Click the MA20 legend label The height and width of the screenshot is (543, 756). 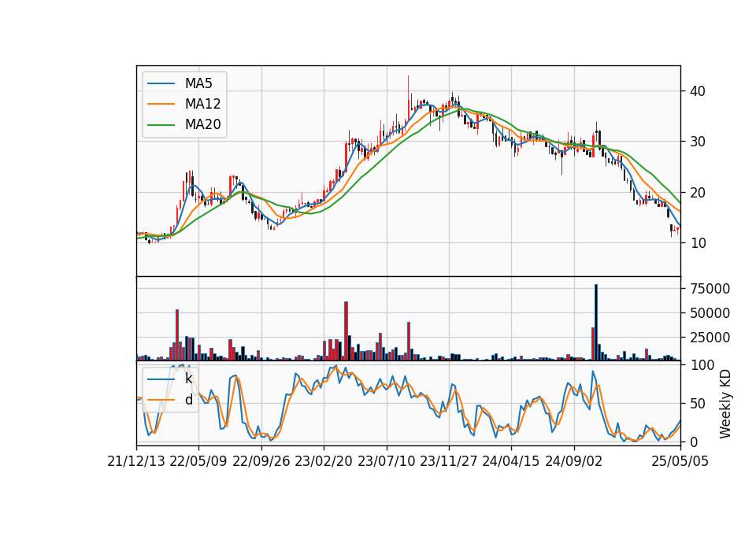click(202, 124)
